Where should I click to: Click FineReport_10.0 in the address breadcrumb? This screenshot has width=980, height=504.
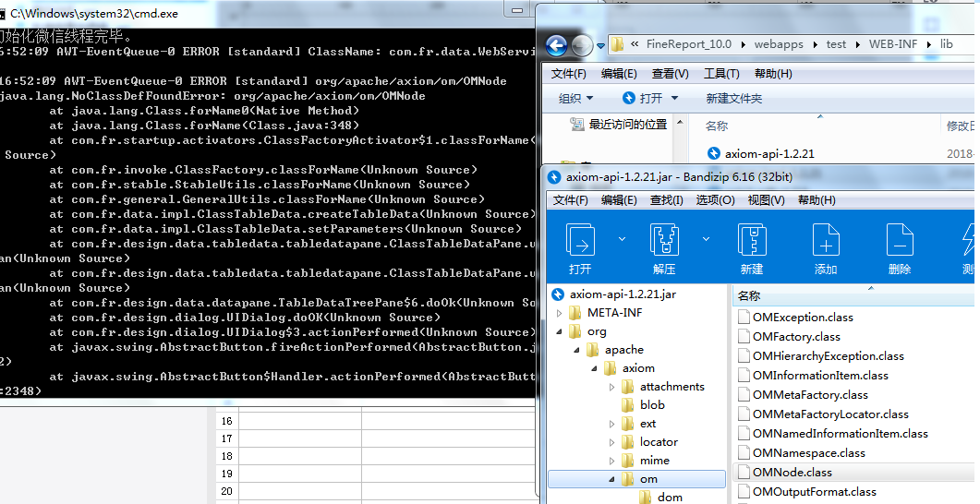(x=689, y=44)
